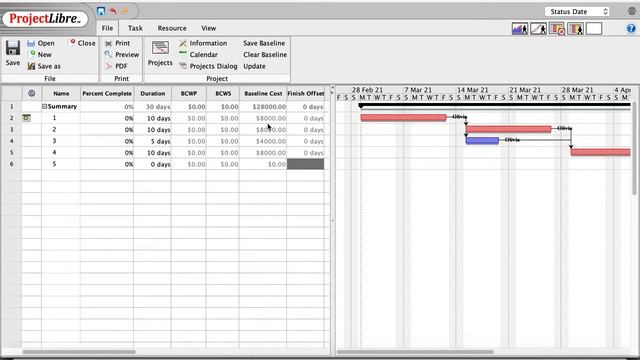Click the quick-access save icon in title bar
This screenshot has width=640, height=360.
(101, 11)
